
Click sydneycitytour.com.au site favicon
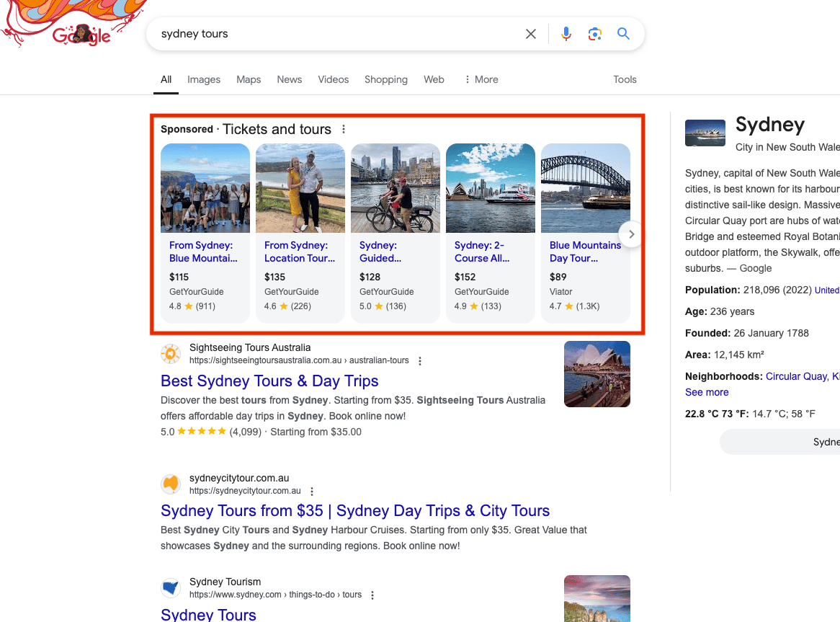[x=171, y=484]
